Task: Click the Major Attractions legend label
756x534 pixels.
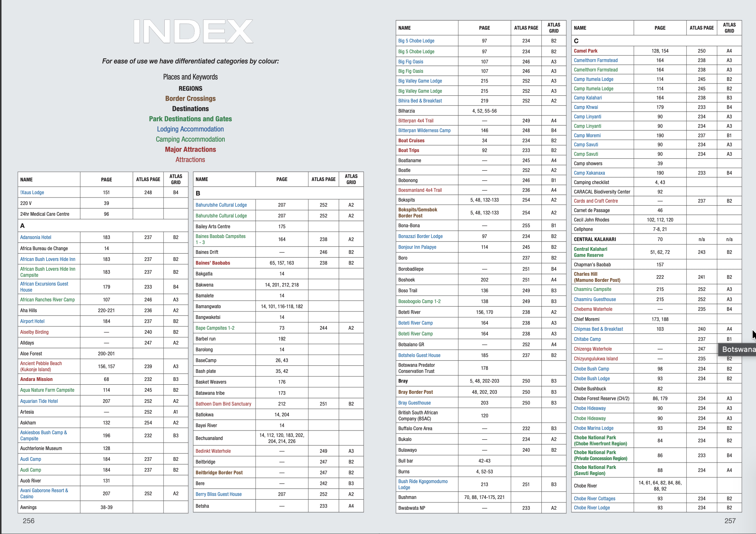Action: (x=190, y=149)
